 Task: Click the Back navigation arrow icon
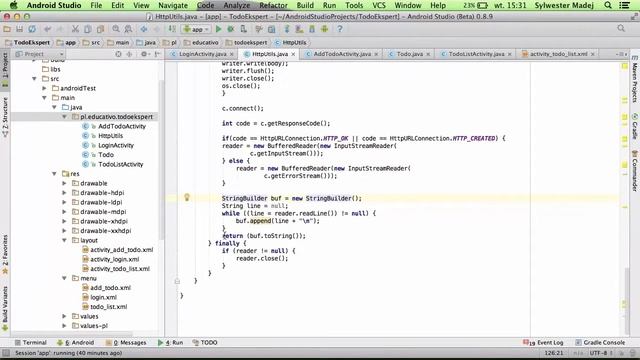click(144, 29)
